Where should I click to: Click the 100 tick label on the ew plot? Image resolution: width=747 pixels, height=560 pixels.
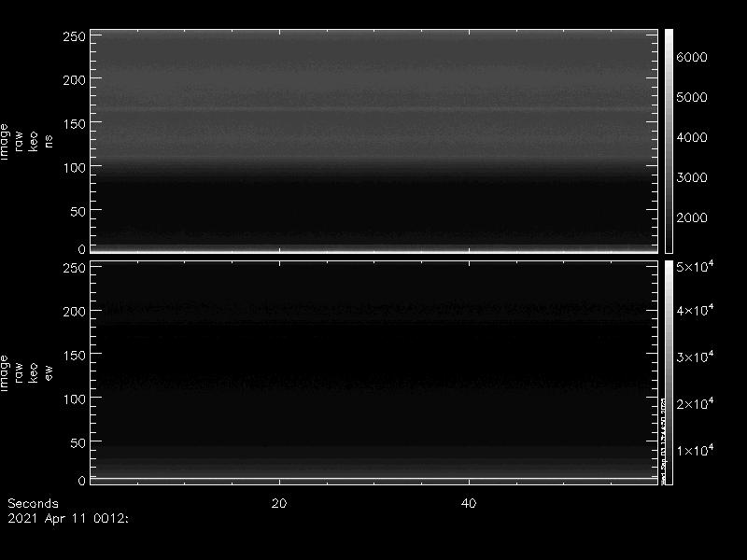[x=74, y=399]
